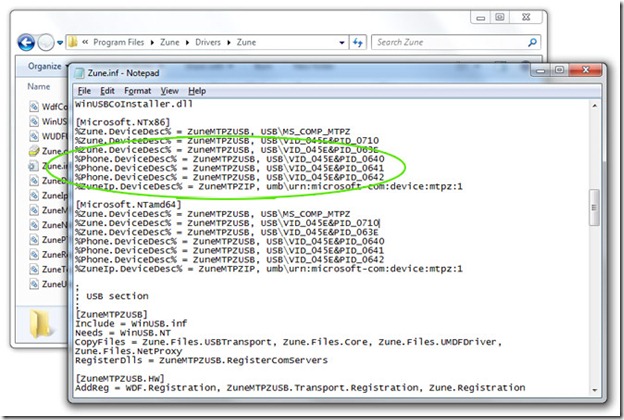The height and width of the screenshot is (420, 624).
Task: Click scroll down arrow in Notepad
Action: pyautogui.click(x=594, y=390)
